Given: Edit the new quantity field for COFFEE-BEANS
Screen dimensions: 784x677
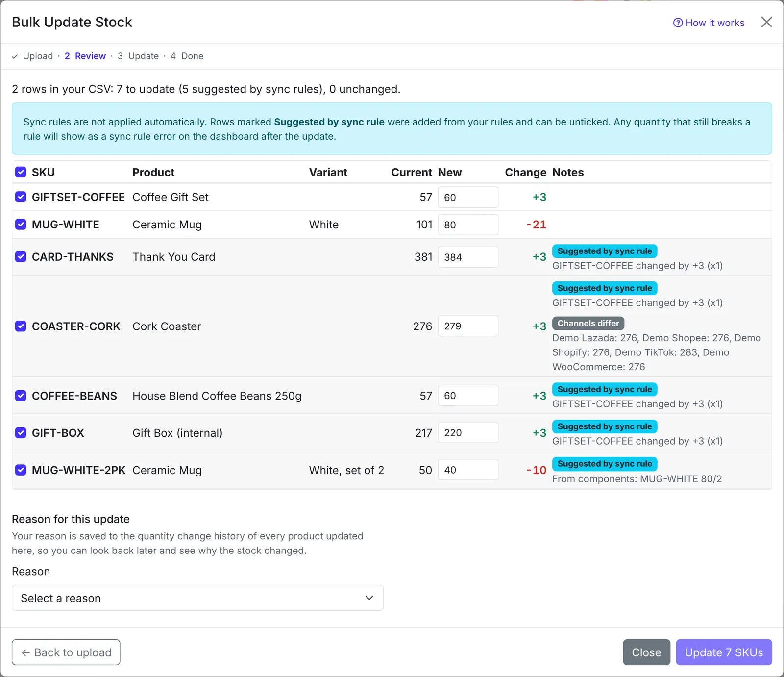Looking at the screenshot, I should tap(468, 396).
